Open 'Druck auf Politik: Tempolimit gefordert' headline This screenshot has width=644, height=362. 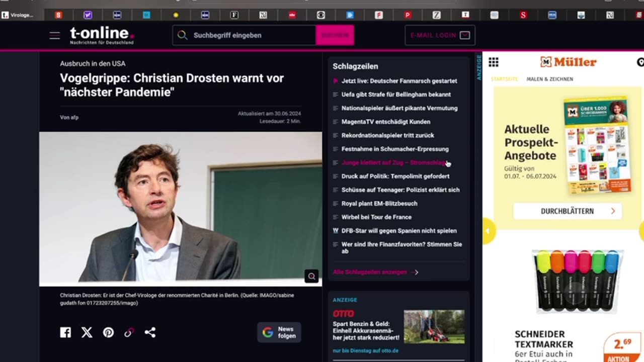coord(395,176)
